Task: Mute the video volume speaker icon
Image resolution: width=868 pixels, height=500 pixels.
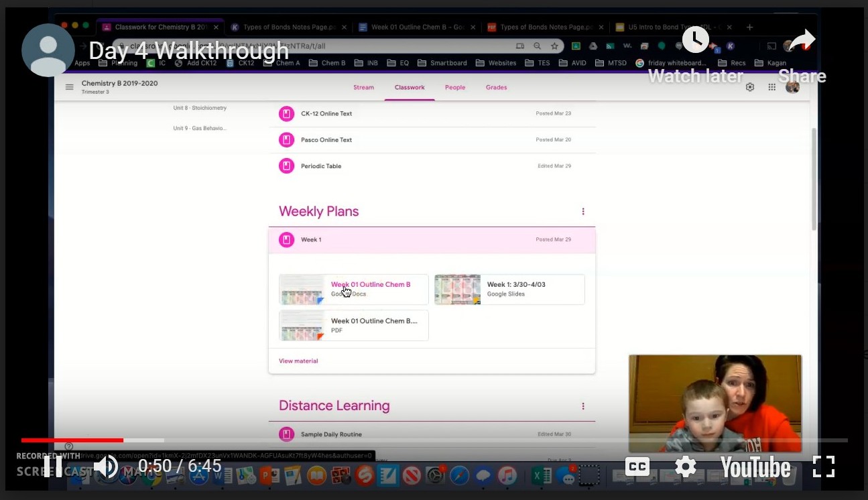Action: coord(106,466)
